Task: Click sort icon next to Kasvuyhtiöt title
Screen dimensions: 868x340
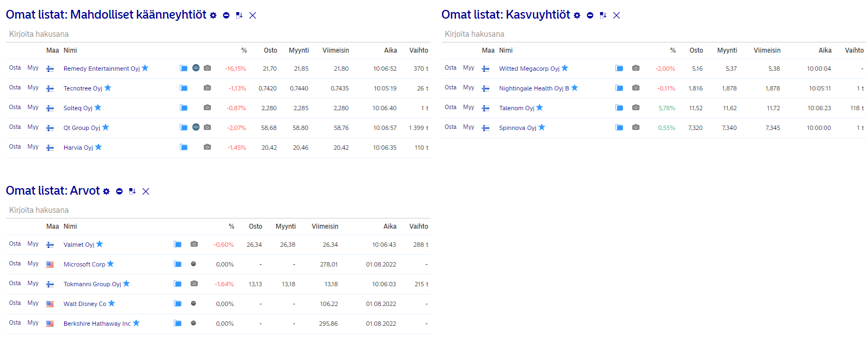Action: pyautogui.click(x=603, y=15)
